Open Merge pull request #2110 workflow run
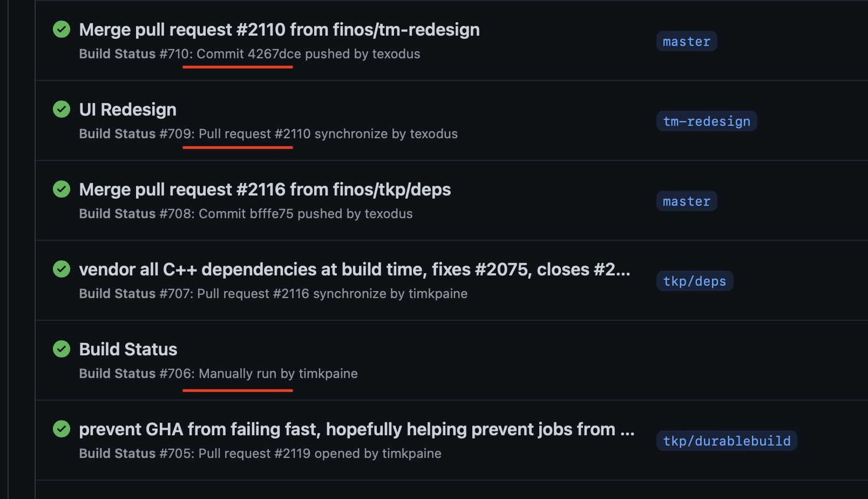This screenshot has height=499, width=868. click(x=279, y=30)
